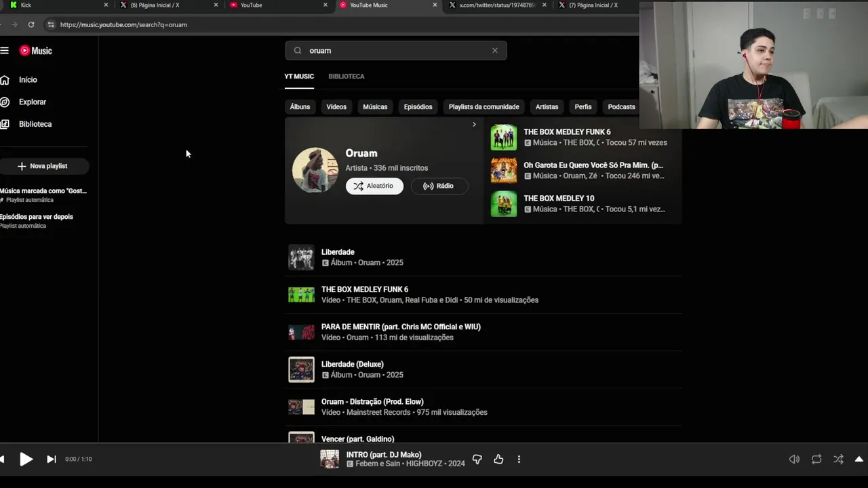Click the player bar INTRO album art
Image resolution: width=868 pixels, height=488 pixels.
point(330,460)
